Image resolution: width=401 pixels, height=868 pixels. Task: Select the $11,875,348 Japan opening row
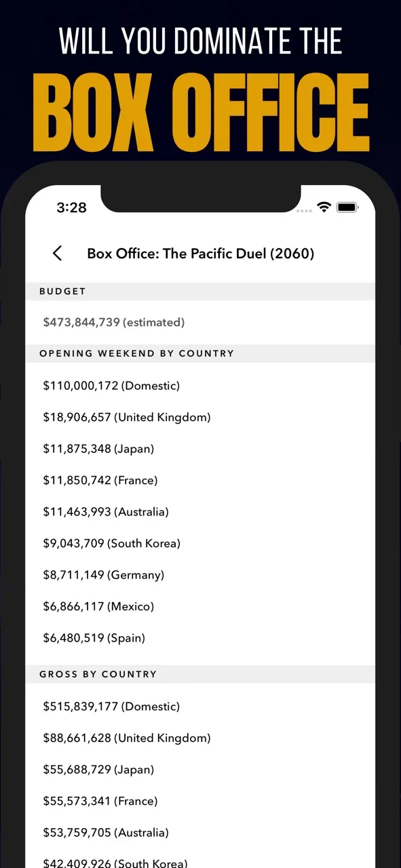(x=200, y=448)
